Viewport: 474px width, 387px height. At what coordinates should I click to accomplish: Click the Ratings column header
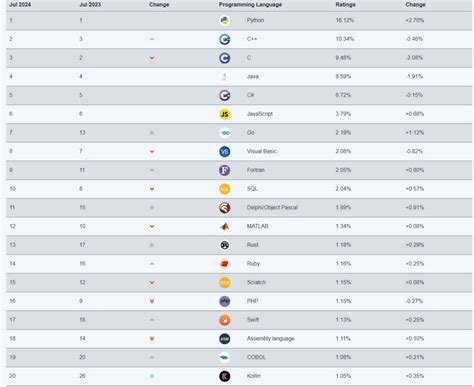point(345,5)
